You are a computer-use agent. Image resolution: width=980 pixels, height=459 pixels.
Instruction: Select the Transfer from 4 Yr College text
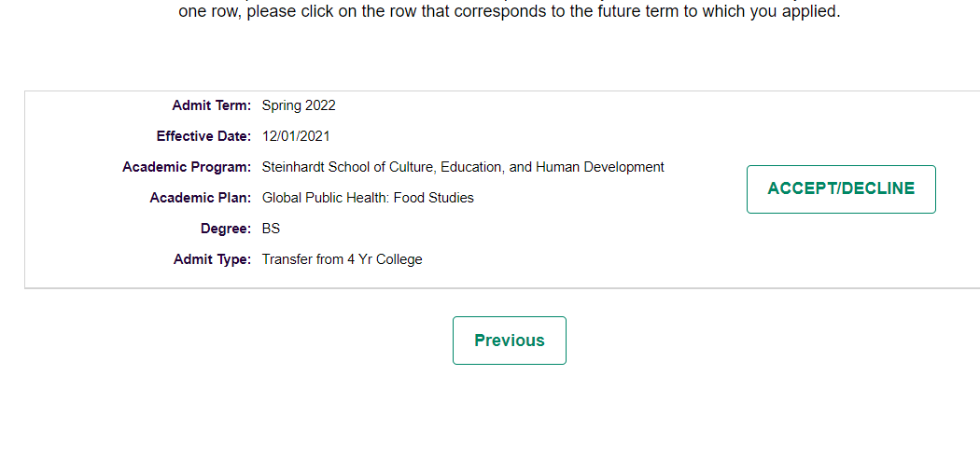(342, 259)
